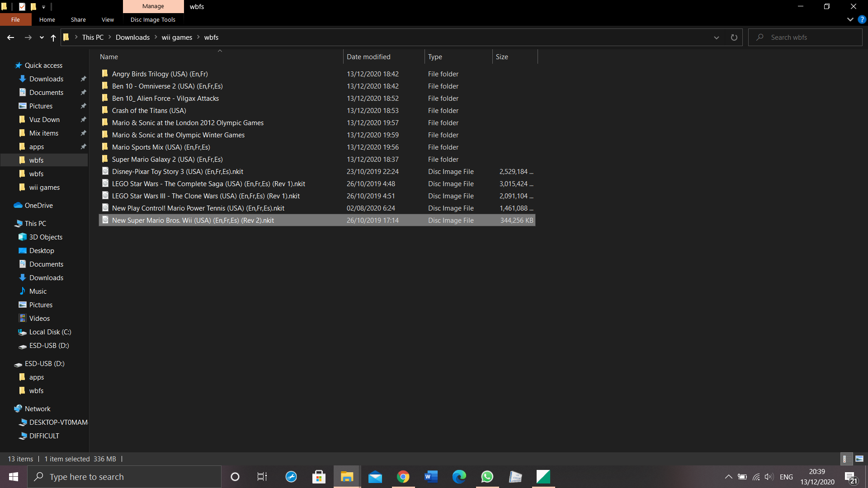Select the Crash of the Titans folder
This screenshot has width=868, height=488.
click(317, 110)
